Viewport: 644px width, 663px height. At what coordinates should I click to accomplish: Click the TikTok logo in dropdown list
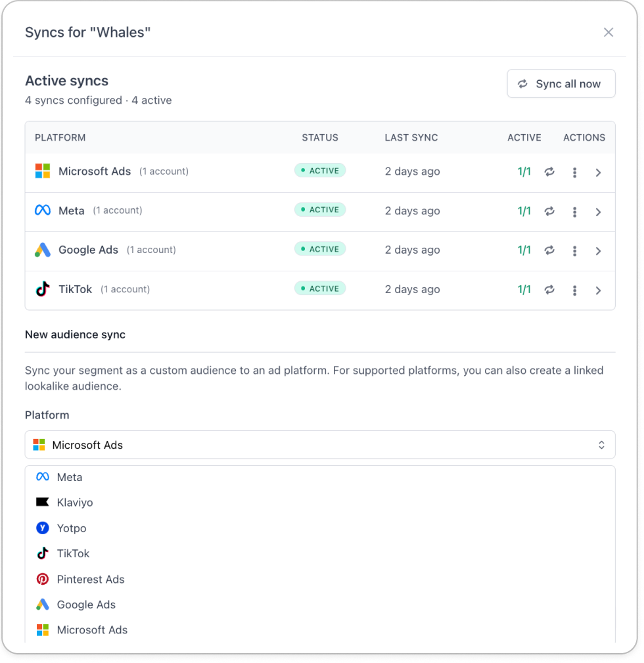point(42,553)
